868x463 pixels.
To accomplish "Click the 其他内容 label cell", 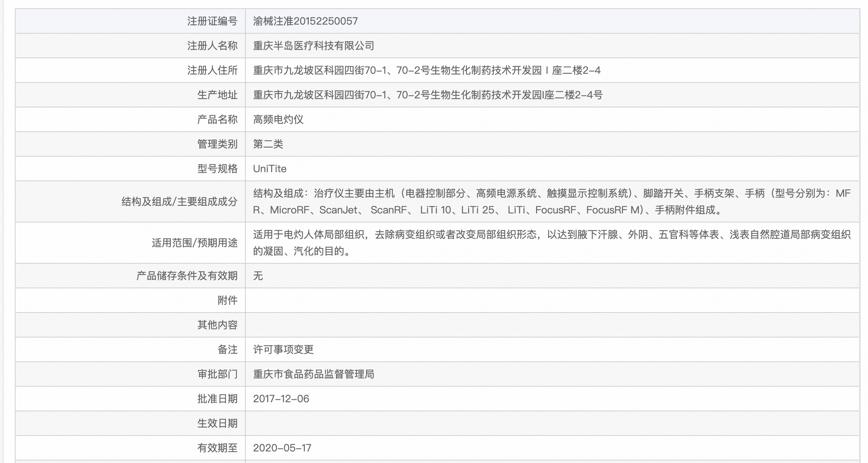I will (217, 325).
